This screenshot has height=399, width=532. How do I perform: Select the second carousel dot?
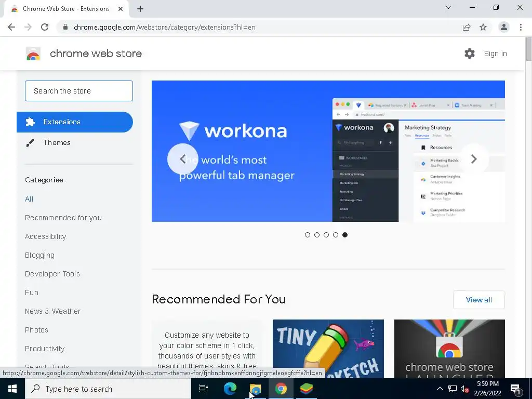[x=317, y=235]
